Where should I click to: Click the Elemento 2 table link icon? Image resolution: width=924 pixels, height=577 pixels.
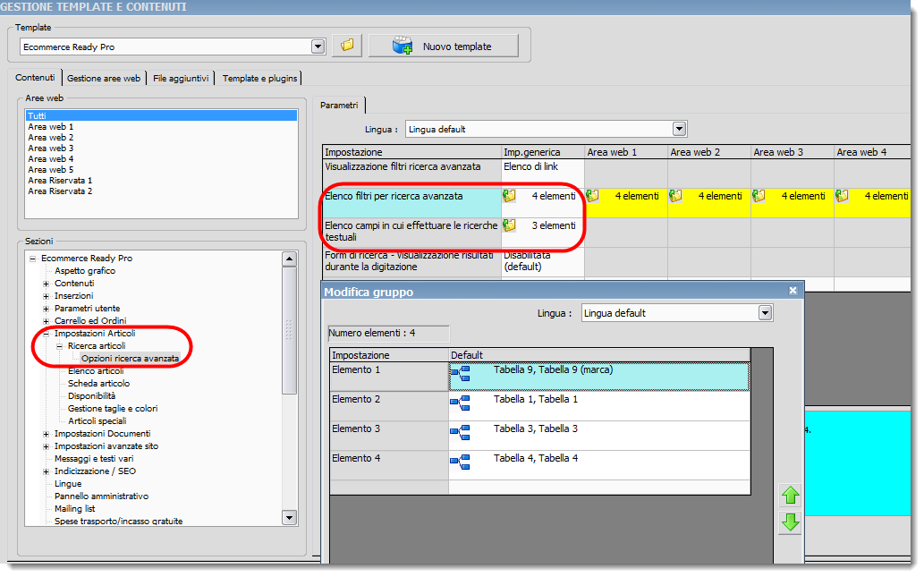click(461, 403)
